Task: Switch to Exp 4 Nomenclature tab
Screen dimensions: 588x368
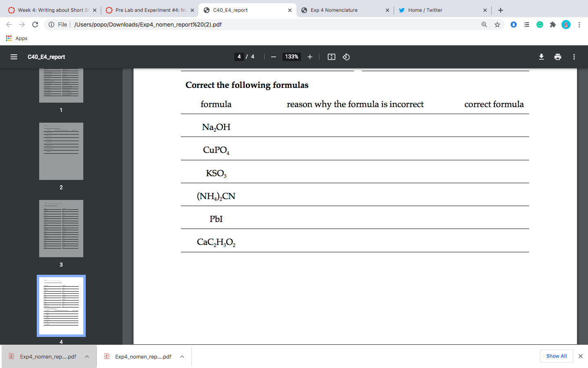Action: point(345,10)
